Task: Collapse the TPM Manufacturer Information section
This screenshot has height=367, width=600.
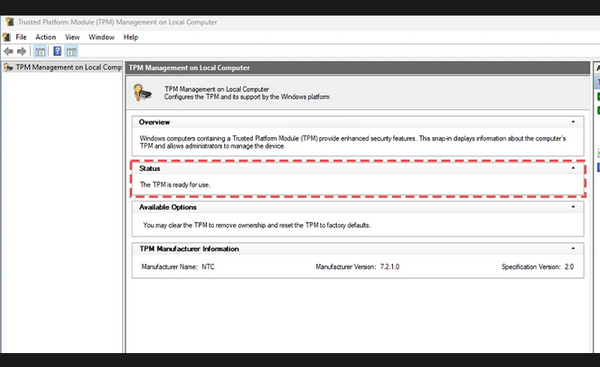Action: [x=573, y=248]
